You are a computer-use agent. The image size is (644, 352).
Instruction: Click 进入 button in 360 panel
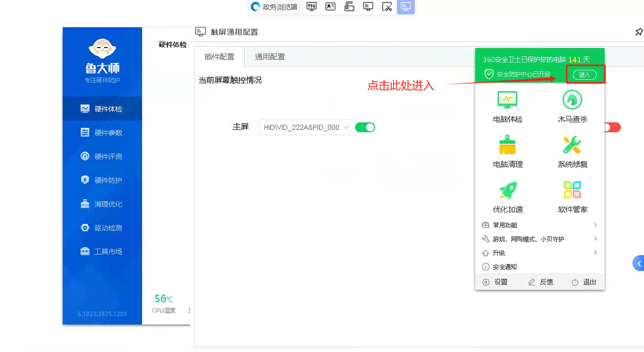[x=584, y=74]
